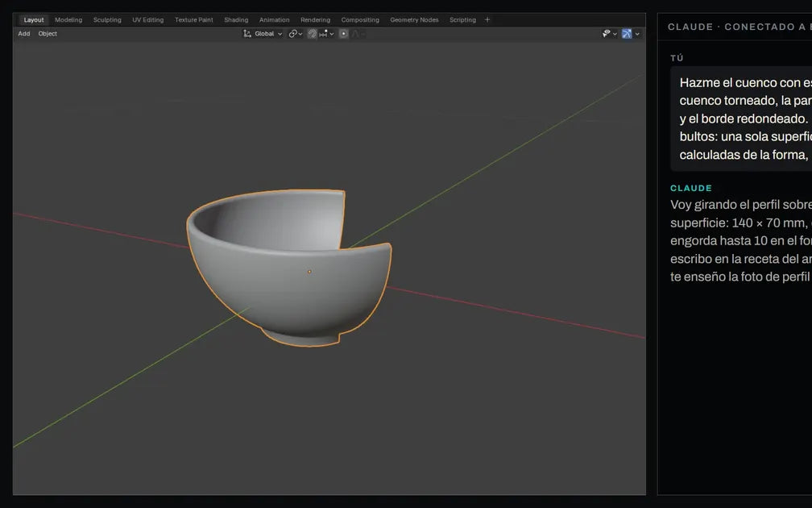Open the proportional falloff curve dropdown
Viewport: 812px width, 508px height.
point(358,34)
